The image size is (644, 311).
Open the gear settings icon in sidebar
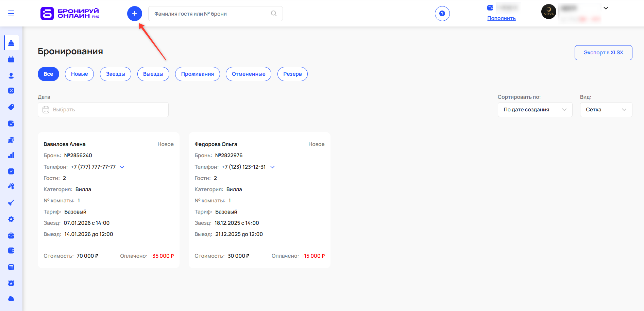click(11, 219)
